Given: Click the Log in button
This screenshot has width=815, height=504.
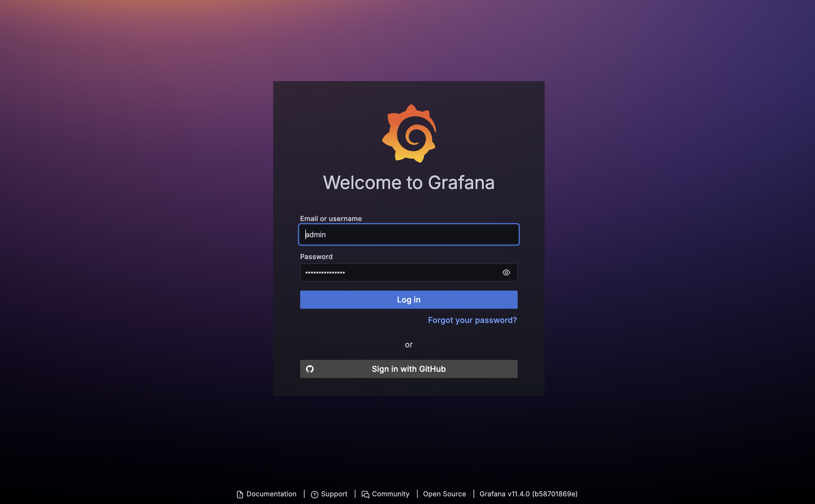Looking at the screenshot, I should [408, 299].
